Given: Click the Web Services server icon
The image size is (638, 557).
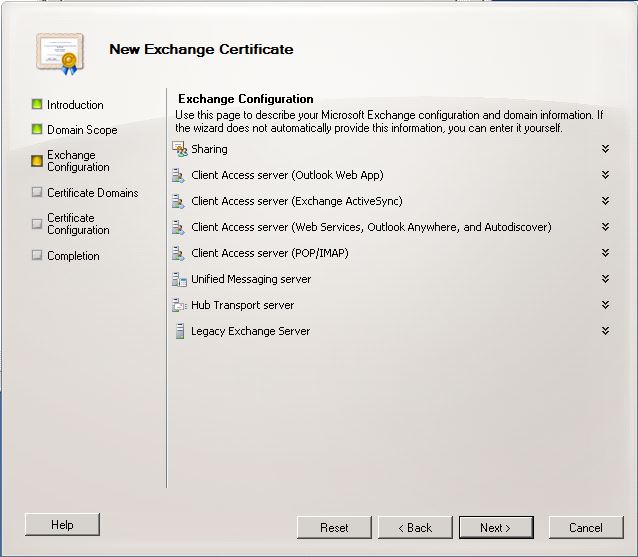Looking at the screenshot, I should point(178,227).
